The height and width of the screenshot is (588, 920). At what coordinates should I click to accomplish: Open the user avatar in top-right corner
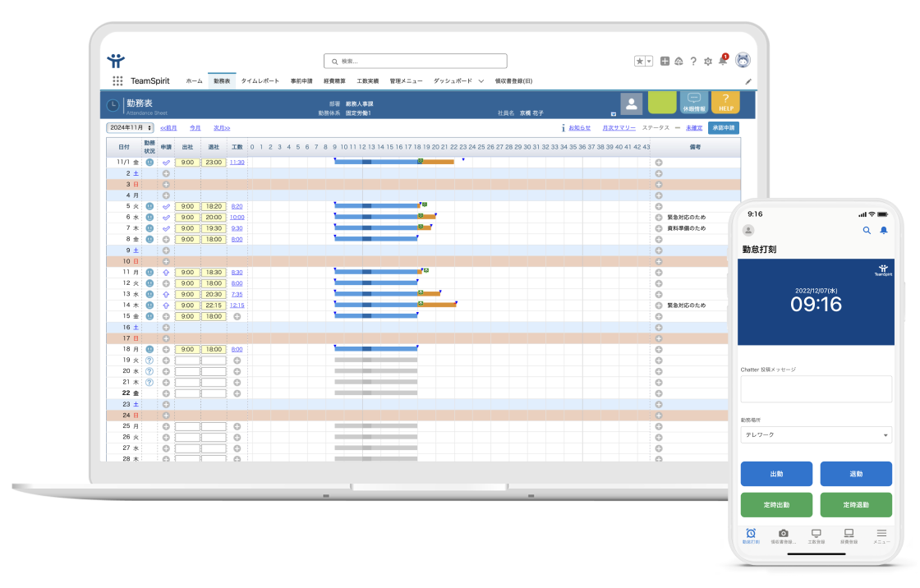tap(743, 60)
